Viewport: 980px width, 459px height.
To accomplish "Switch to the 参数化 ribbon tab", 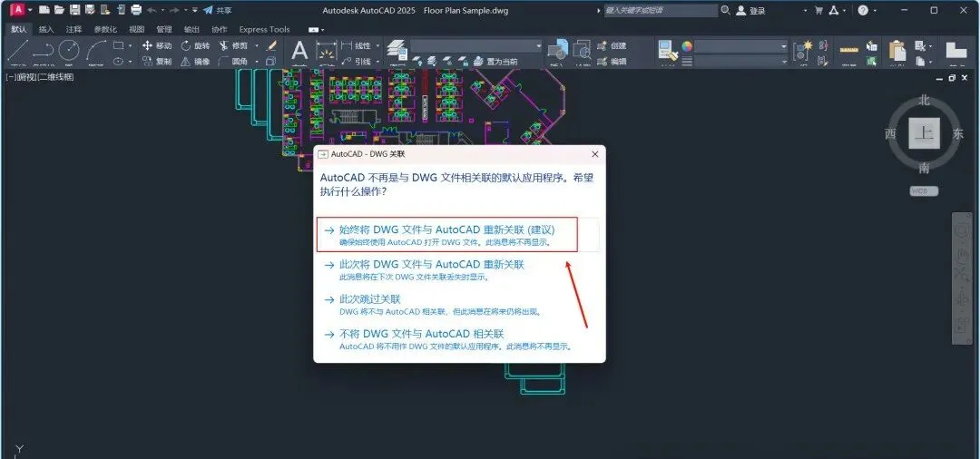I will (x=105, y=29).
